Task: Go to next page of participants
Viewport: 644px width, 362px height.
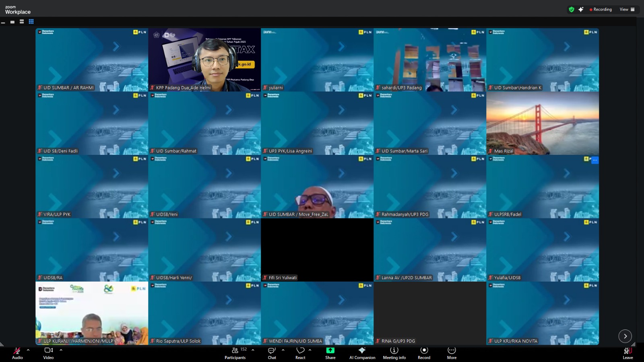Action: (625, 336)
